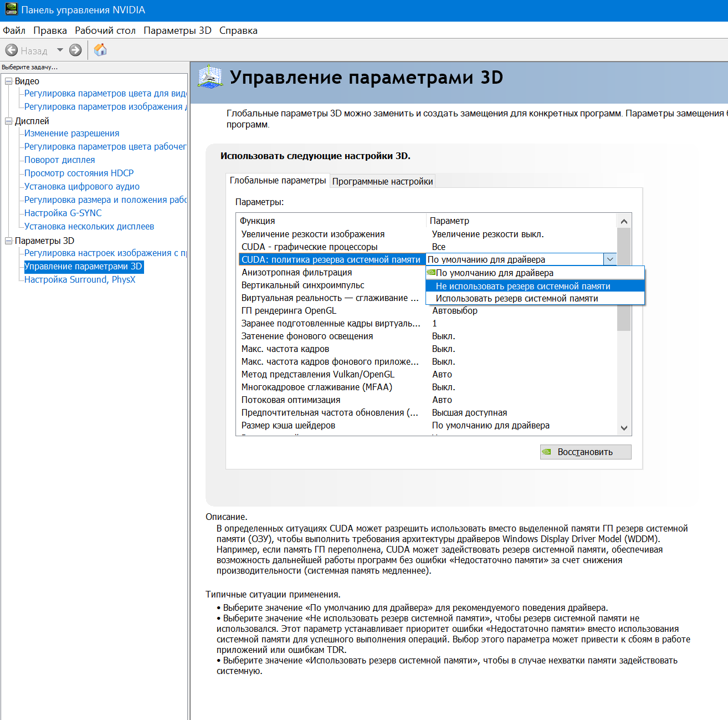Open the Параметры 3D menu in the menu bar
728x720 pixels.
(x=177, y=30)
